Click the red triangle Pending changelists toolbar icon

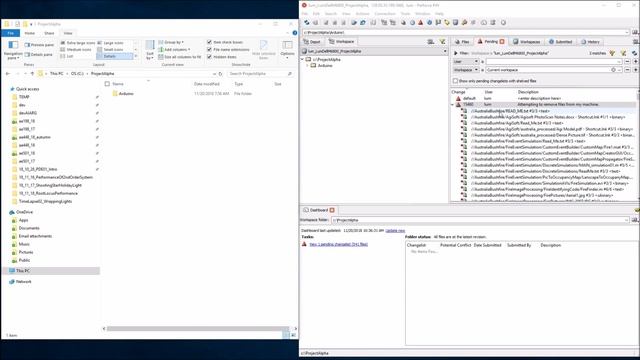click(420, 23)
